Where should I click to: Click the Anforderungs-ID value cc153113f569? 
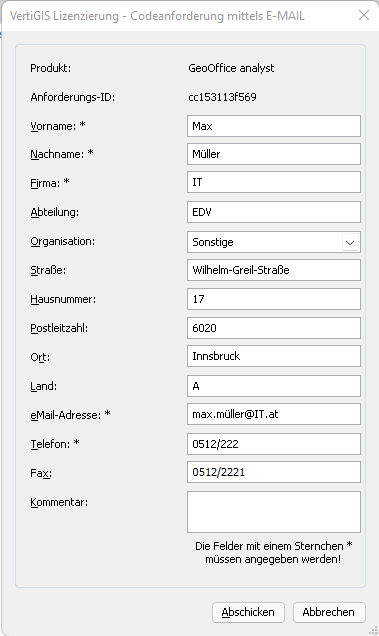[222, 97]
